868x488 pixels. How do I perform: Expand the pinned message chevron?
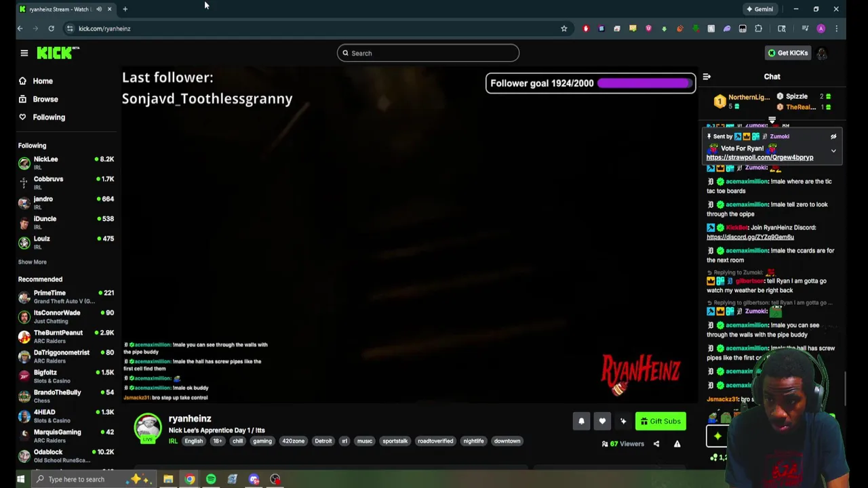pyautogui.click(x=833, y=151)
